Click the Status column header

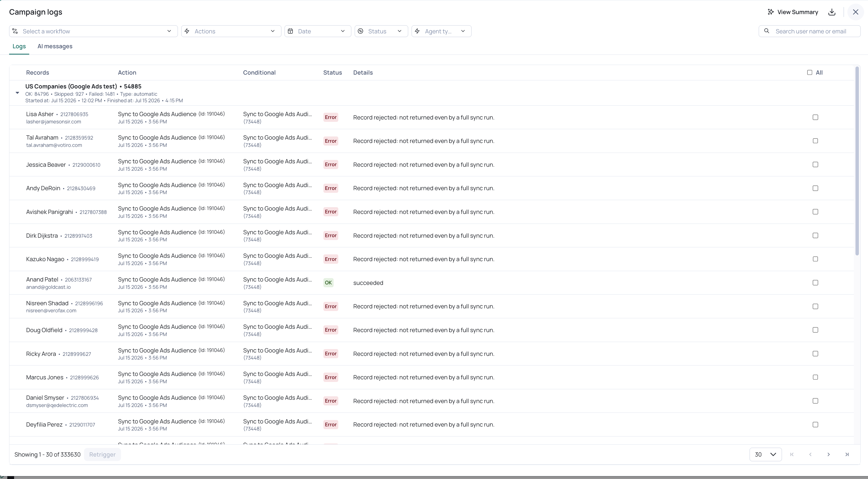333,73
